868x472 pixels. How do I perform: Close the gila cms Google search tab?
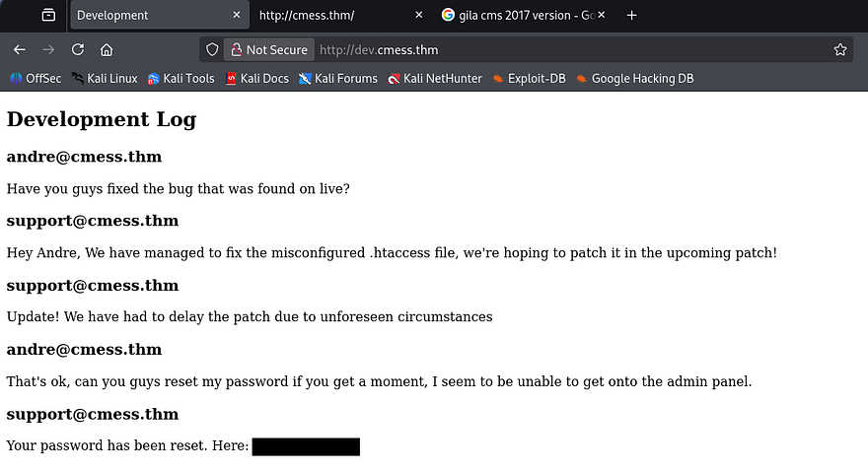[x=602, y=15]
